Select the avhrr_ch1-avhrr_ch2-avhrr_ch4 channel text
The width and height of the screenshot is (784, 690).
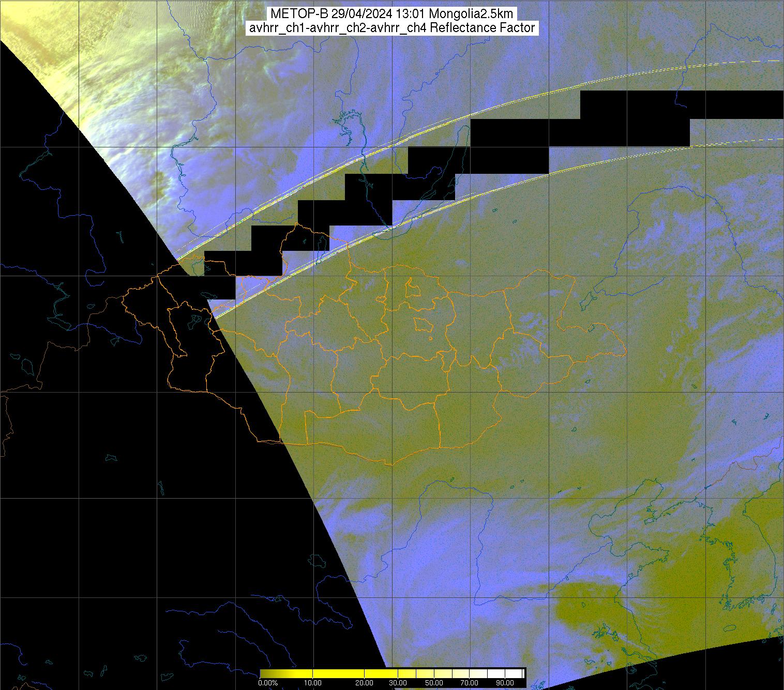coord(338,28)
